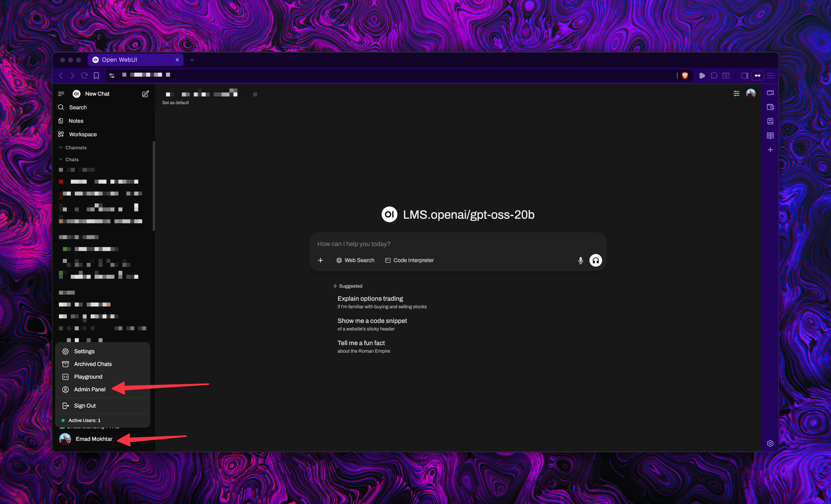Collapse the Chats section
The image size is (831, 504).
click(69, 159)
